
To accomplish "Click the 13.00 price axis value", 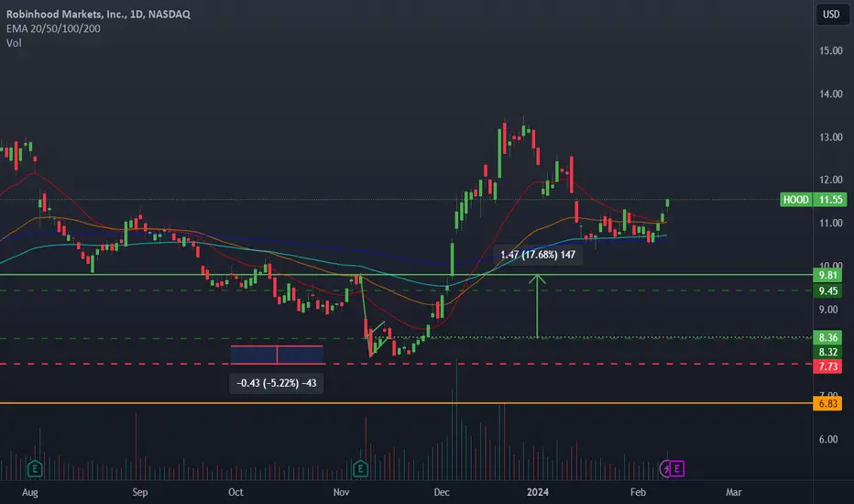I will click(x=830, y=137).
